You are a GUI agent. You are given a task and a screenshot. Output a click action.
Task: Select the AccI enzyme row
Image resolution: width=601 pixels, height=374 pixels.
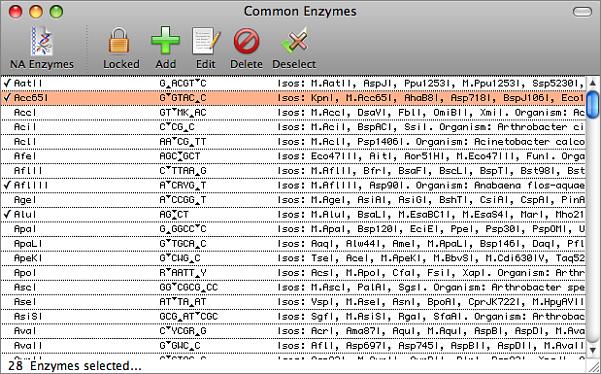(293, 112)
